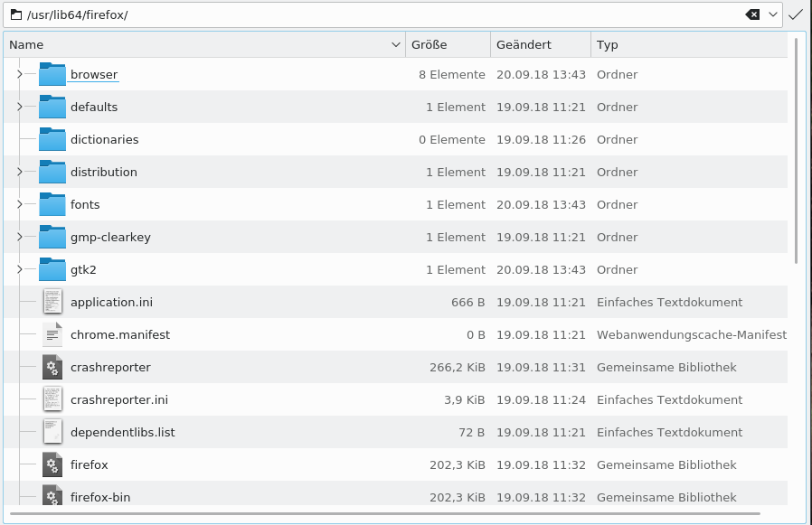Click the 266,2 KiB size value
Screen dimensions: 812x525
click(x=458, y=367)
